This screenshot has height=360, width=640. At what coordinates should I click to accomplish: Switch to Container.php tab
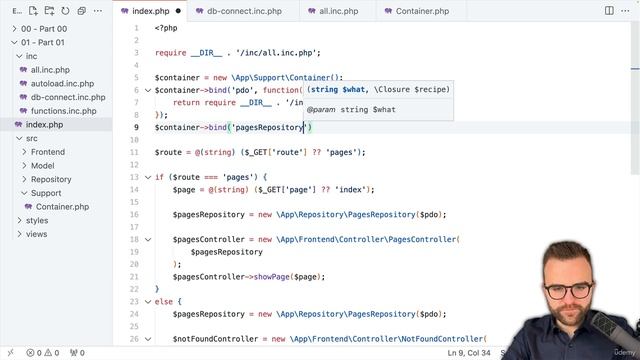point(422,11)
